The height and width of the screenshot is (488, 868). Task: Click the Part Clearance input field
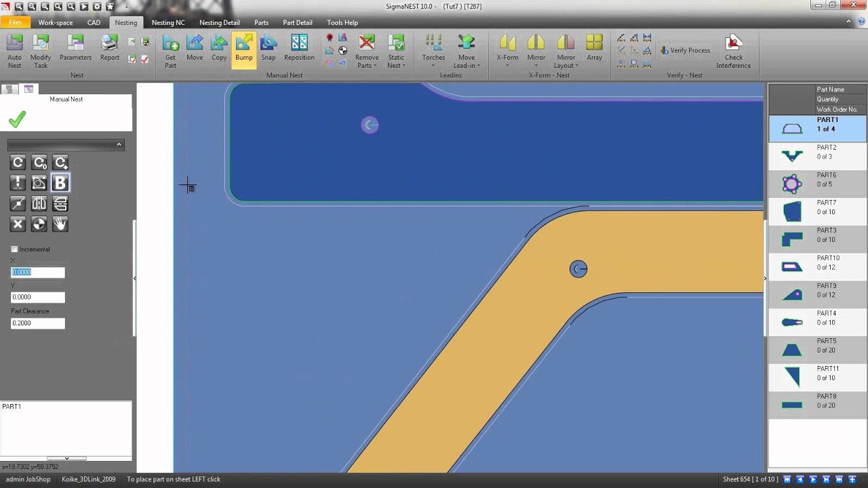(38, 323)
